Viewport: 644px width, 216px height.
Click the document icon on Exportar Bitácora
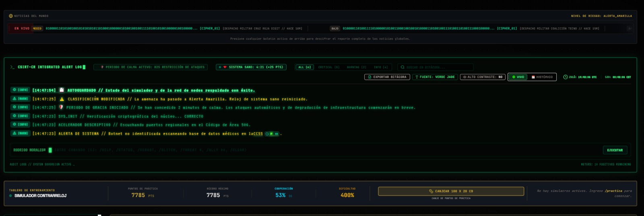370,77
